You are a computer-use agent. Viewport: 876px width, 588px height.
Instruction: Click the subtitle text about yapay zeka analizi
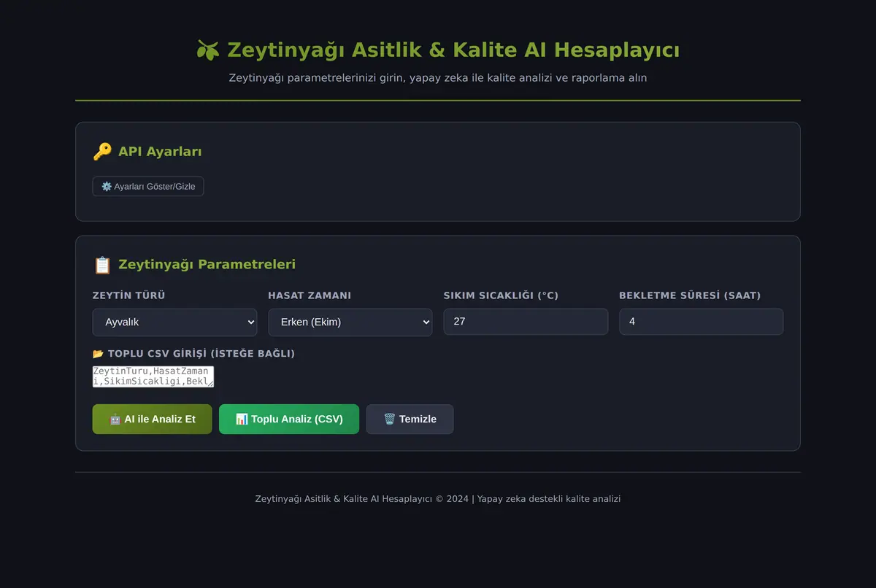(438, 78)
